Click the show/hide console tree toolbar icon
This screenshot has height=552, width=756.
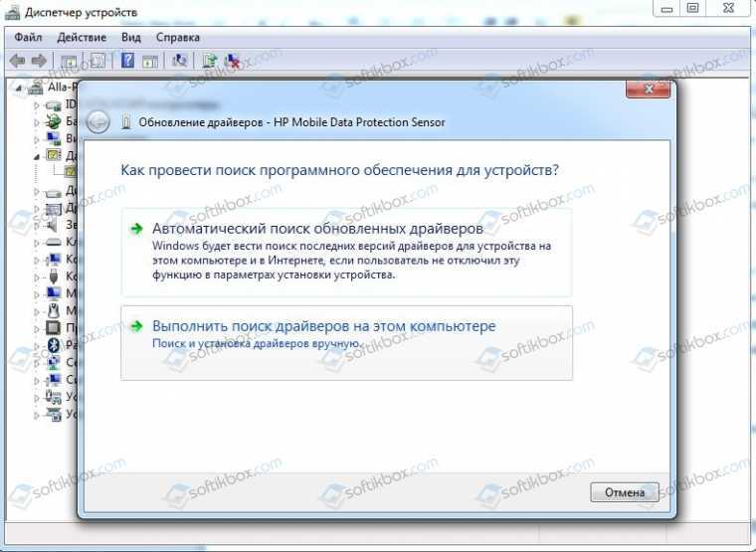click(x=69, y=62)
